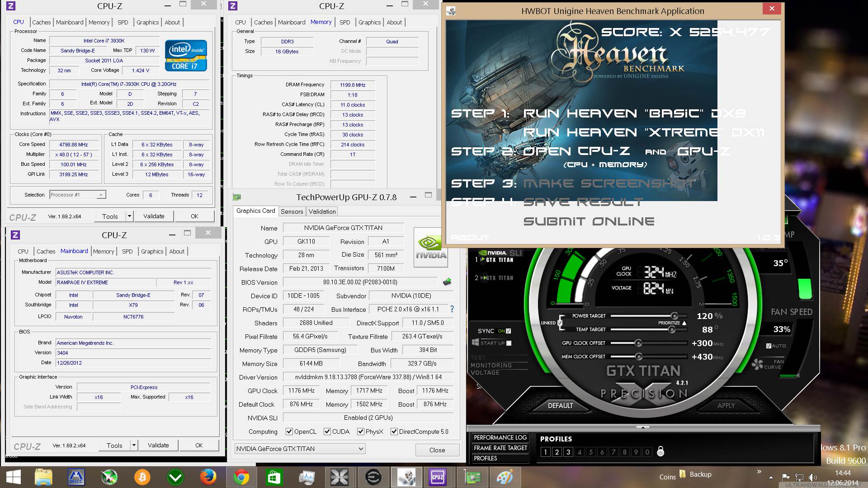Expand Precision X bottom panel arrow
The height and width of the screenshot is (488, 868).
pos(642,427)
